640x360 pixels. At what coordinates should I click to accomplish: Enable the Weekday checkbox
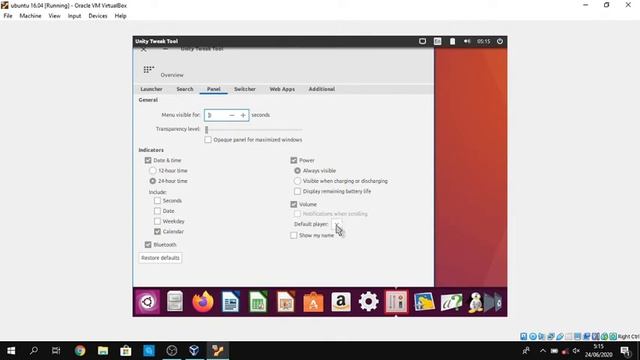click(157, 221)
